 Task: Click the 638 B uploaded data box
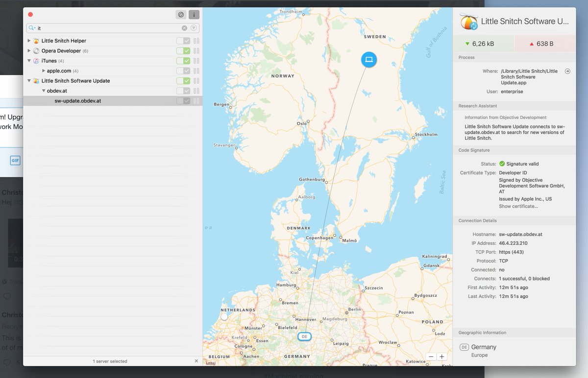pos(545,44)
